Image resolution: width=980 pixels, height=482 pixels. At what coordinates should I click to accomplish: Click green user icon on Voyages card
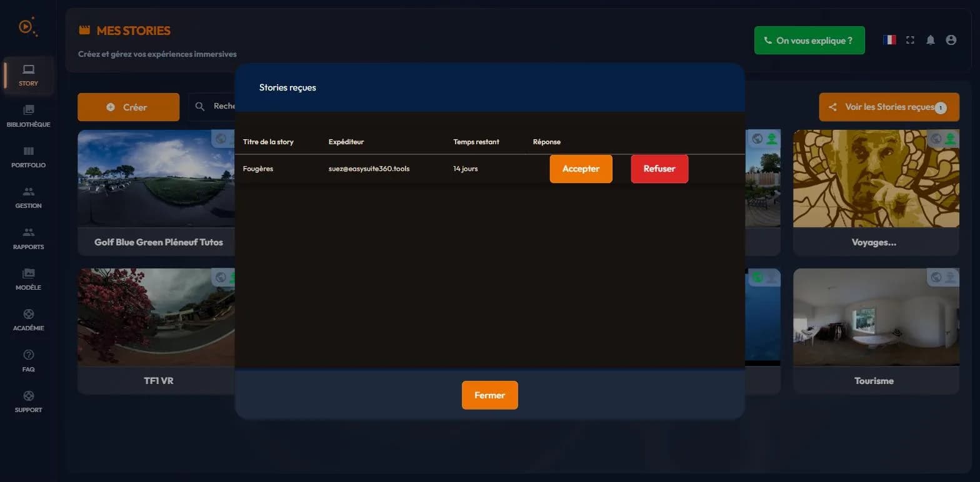tap(951, 139)
